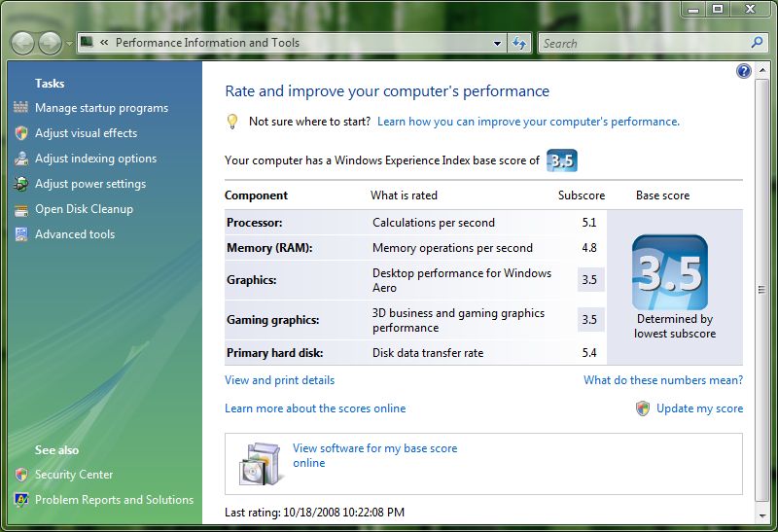Click Memory operations per second text
Viewport: 778px width, 532px height.
452,248
